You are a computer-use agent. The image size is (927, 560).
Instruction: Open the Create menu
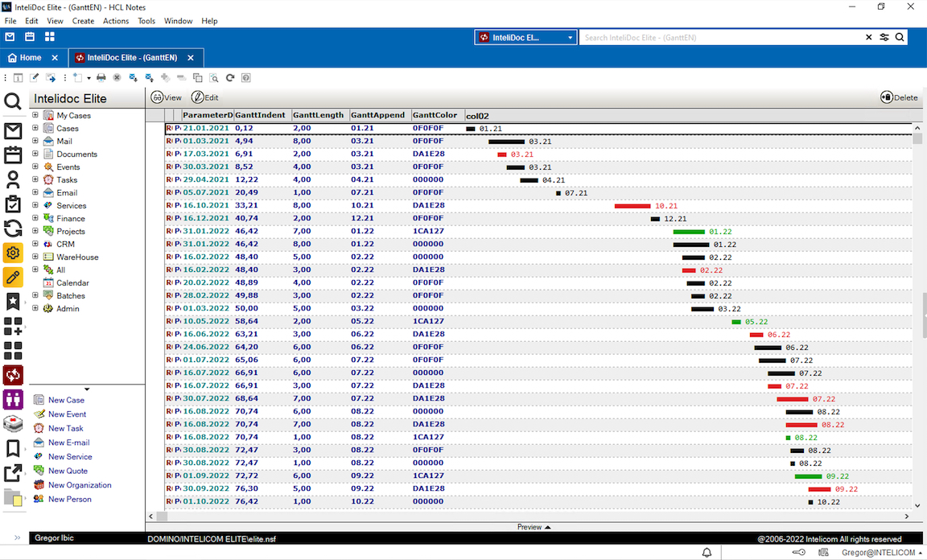(x=83, y=21)
